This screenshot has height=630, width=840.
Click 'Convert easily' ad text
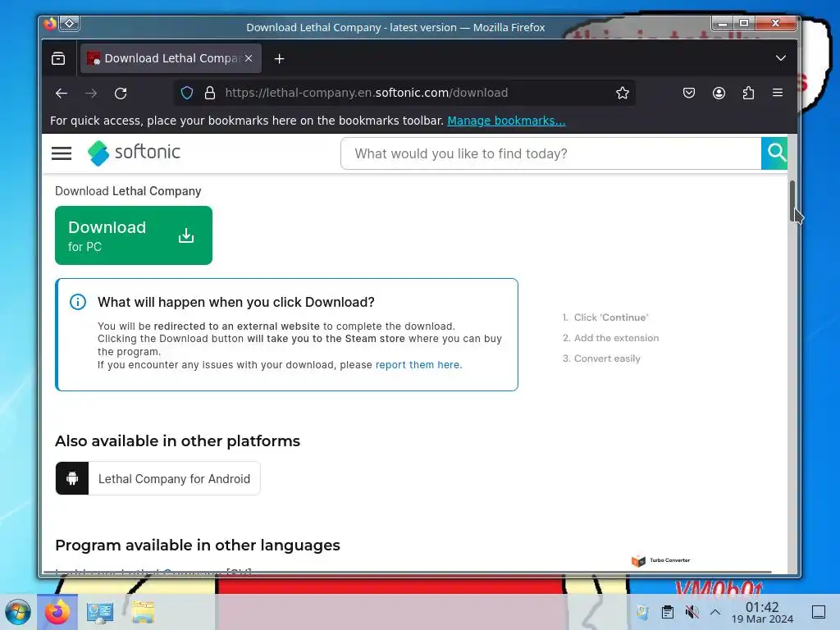tap(607, 358)
